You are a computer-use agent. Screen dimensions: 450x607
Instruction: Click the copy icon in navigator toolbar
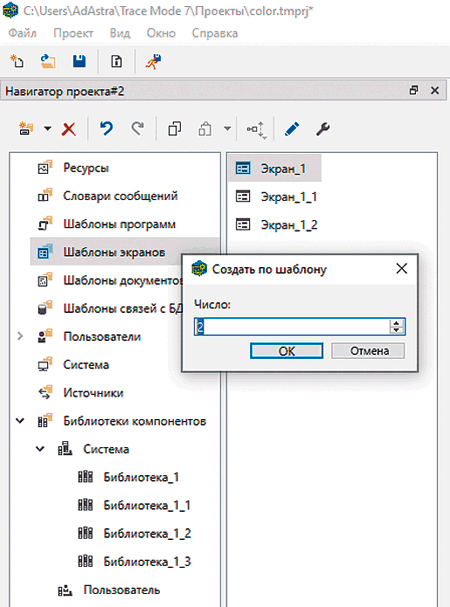tap(174, 129)
